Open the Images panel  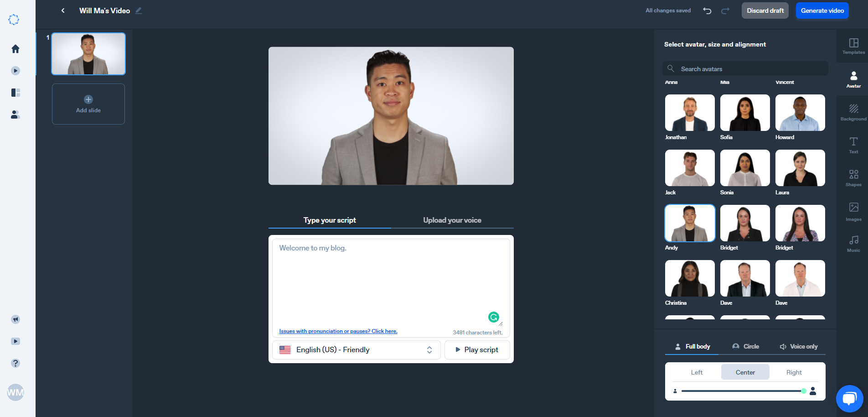coord(853,211)
